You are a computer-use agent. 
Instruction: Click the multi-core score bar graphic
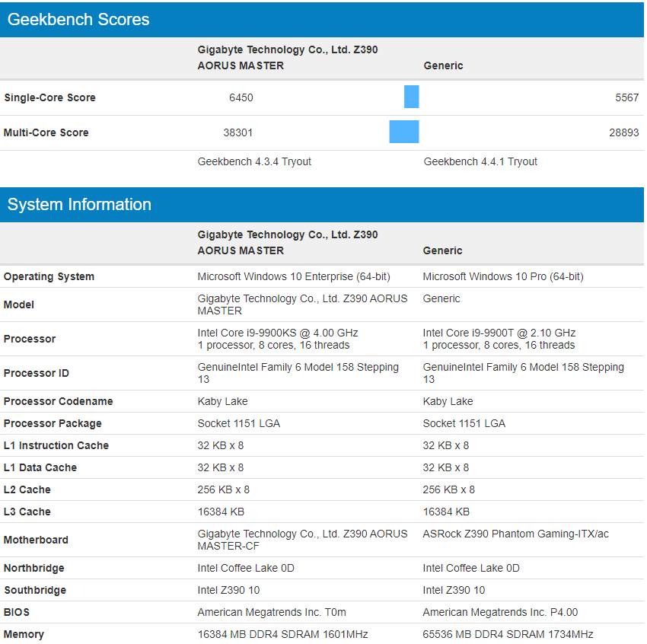click(404, 132)
